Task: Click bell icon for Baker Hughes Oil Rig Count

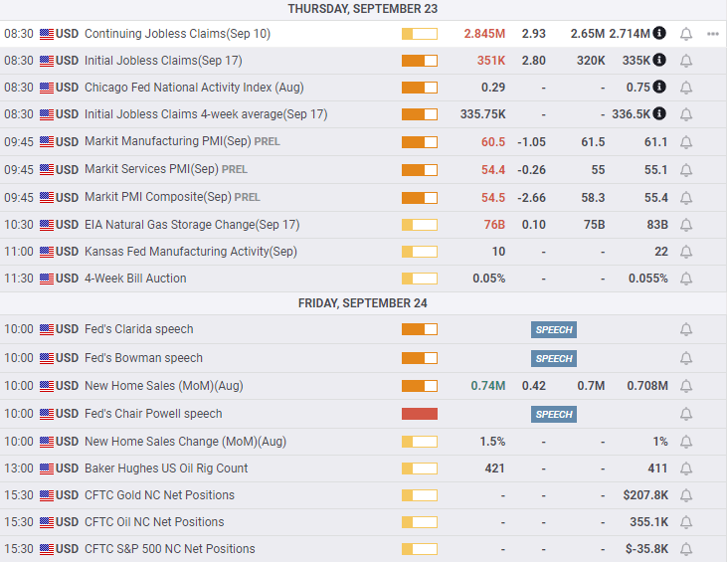Action: point(685,468)
